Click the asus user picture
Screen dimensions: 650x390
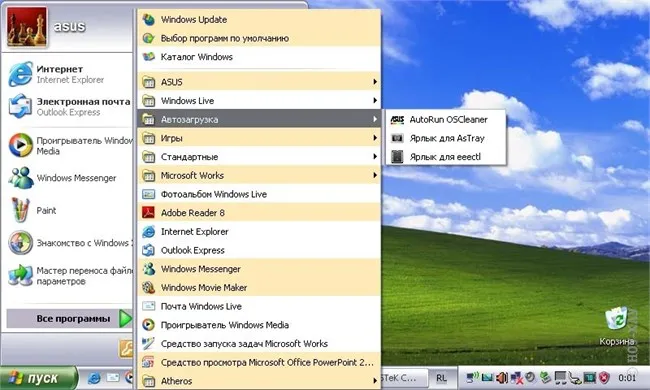click(x=27, y=26)
